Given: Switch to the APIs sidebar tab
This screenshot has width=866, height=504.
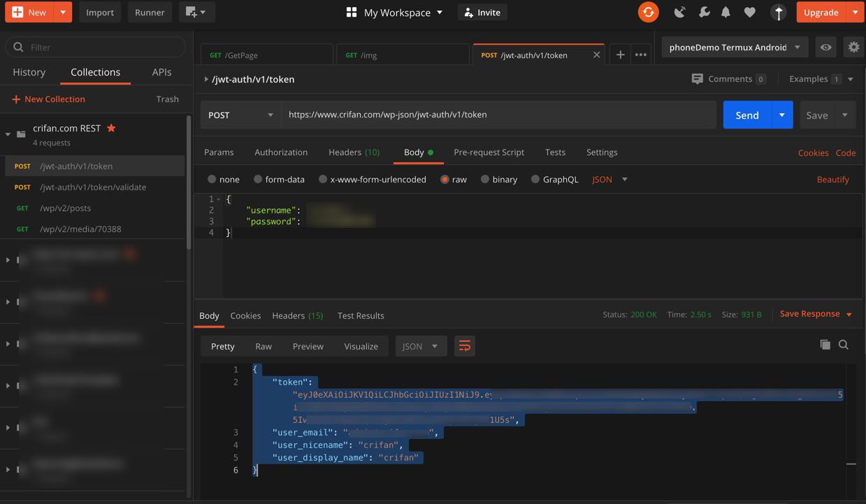Looking at the screenshot, I should [161, 72].
